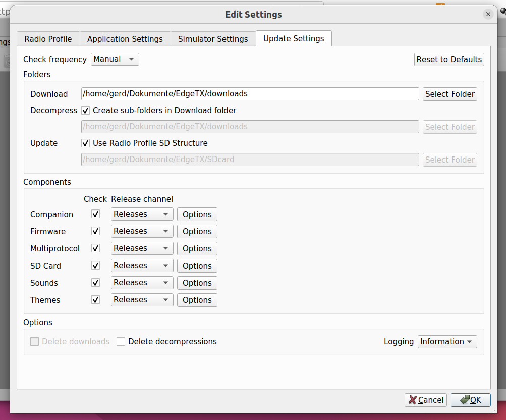
Task: Open the Firmware release channel dropdown
Action: tap(142, 231)
